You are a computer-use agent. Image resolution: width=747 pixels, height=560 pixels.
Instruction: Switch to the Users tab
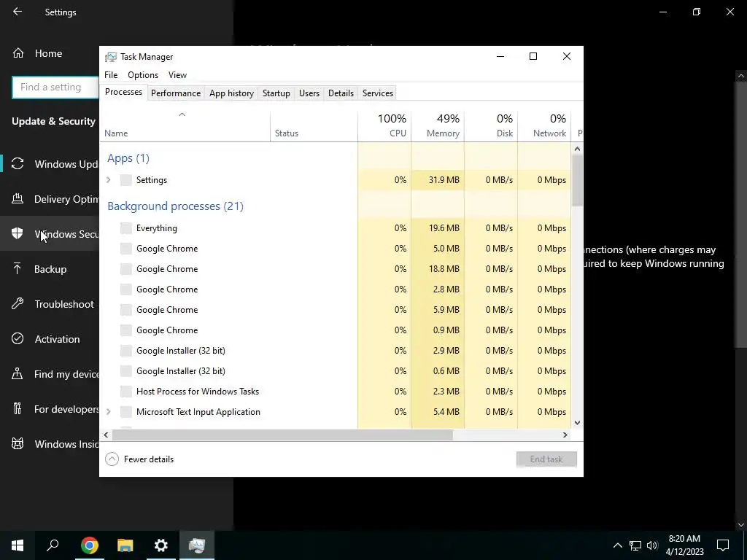click(x=309, y=93)
